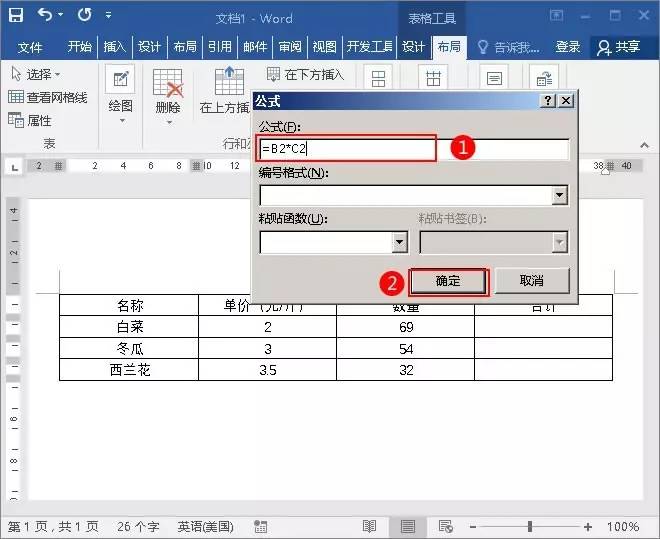Click the Redo icon in title bar
The width and height of the screenshot is (660, 539).
(84, 16)
